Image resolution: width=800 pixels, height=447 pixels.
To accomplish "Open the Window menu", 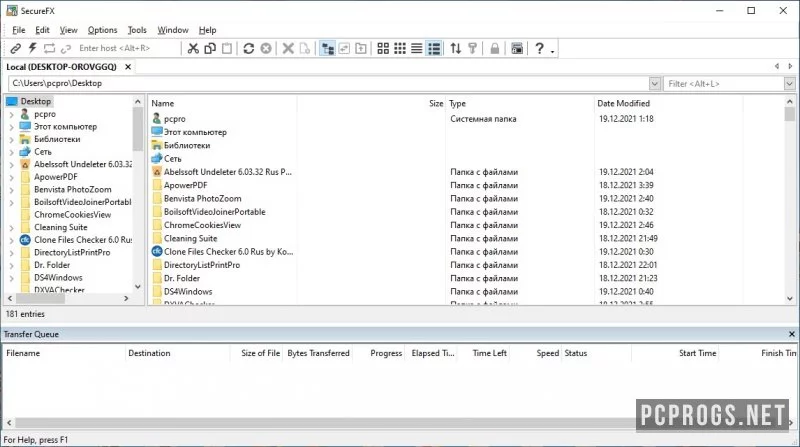I will [172, 30].
